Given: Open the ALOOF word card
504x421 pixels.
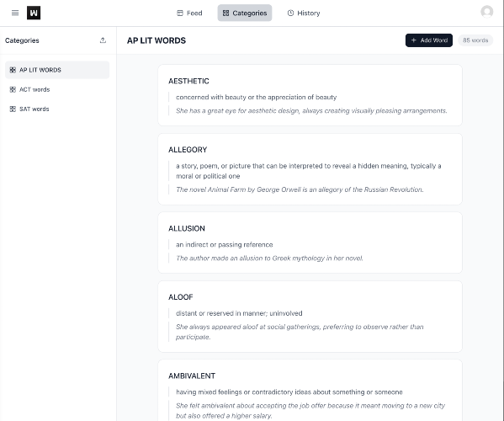Looking at the screenshot, I should (310, 317).
